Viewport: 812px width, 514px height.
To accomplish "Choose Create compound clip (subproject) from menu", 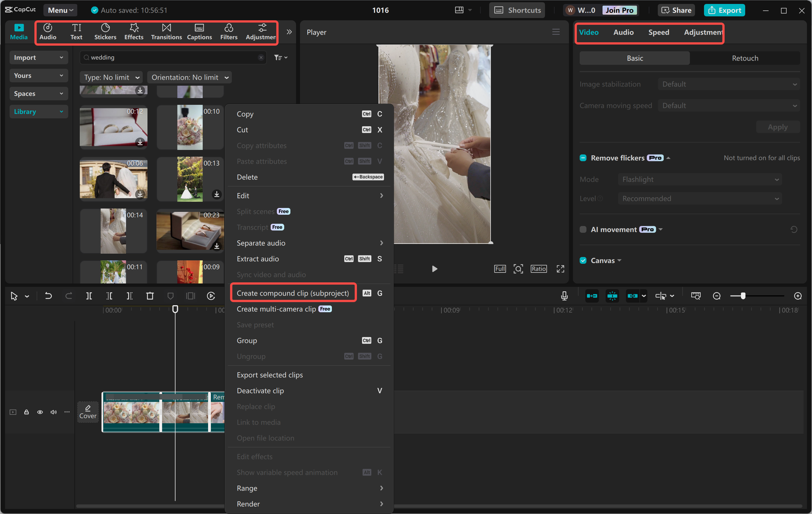I will point(293,293).
